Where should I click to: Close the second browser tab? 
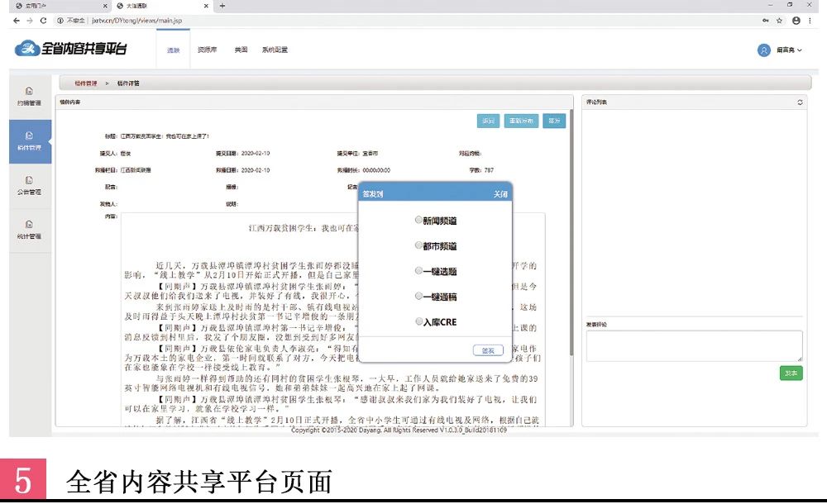click(206, 6)
